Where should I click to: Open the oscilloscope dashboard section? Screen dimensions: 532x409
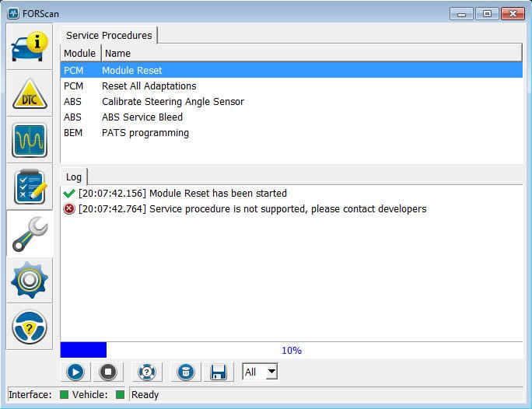point(30,140)
